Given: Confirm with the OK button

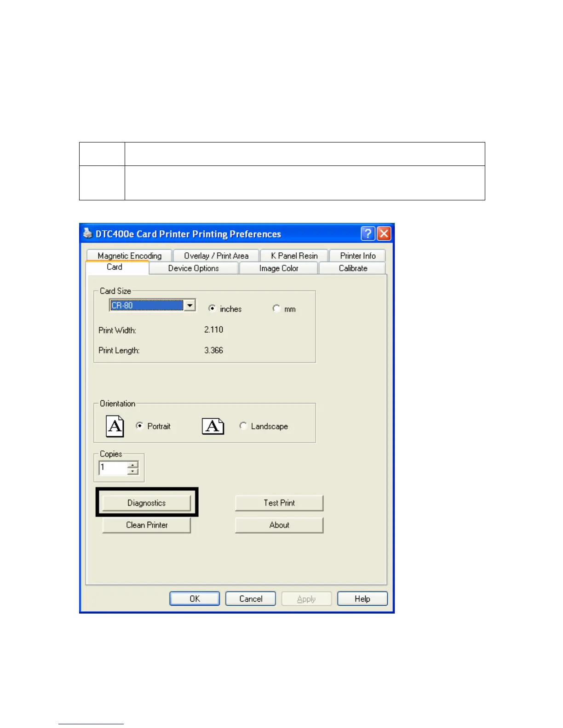Looking at the screenshot, I should click(195, 599).
